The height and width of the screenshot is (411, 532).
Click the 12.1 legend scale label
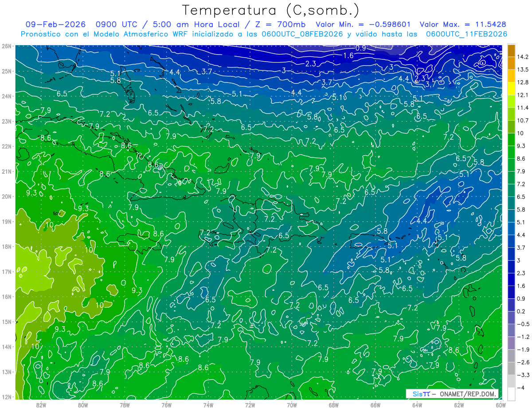click(x=523, y=95)
